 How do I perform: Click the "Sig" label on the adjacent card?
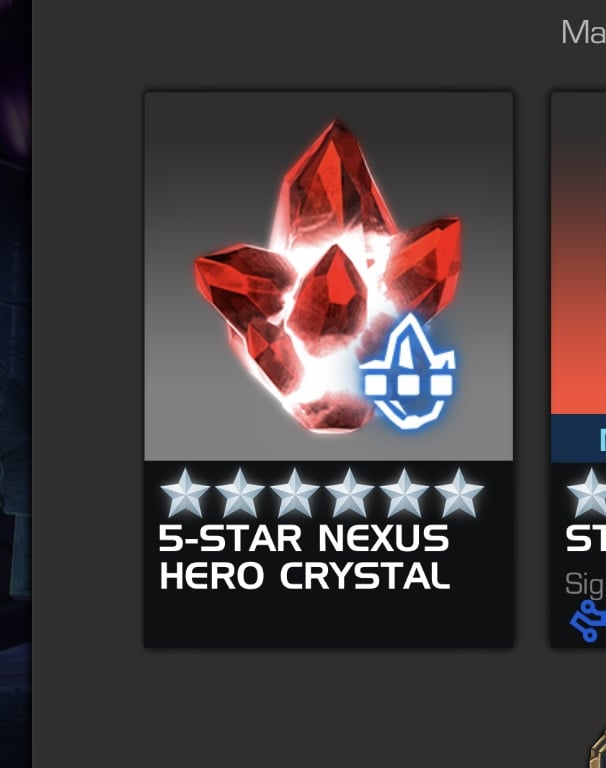click(585, 584)
